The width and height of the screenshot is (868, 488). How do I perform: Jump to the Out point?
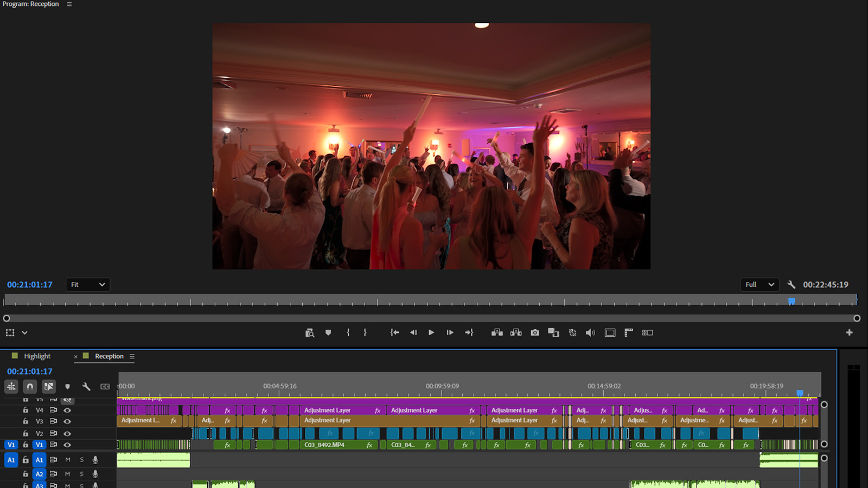pos(469,332)
